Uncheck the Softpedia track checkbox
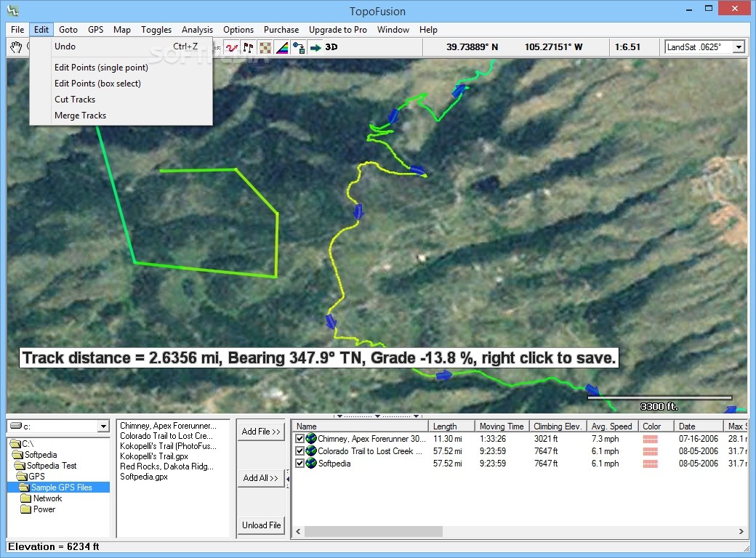 click(x=299, y=464)
